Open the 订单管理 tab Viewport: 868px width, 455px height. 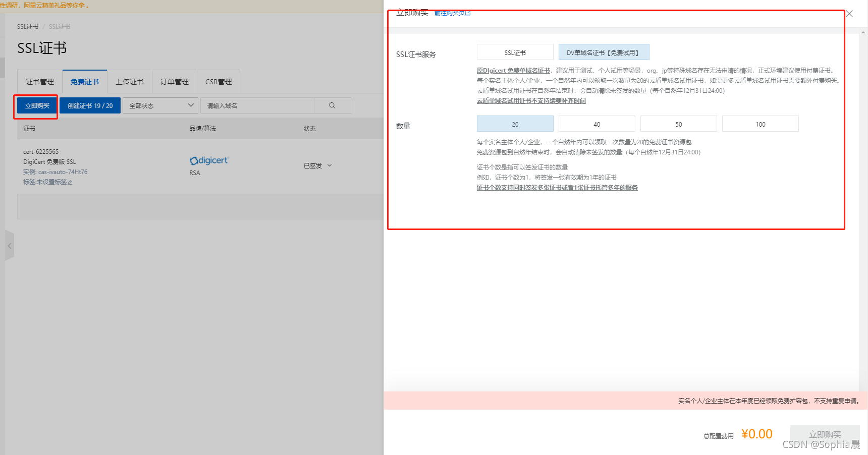point(175,82)
